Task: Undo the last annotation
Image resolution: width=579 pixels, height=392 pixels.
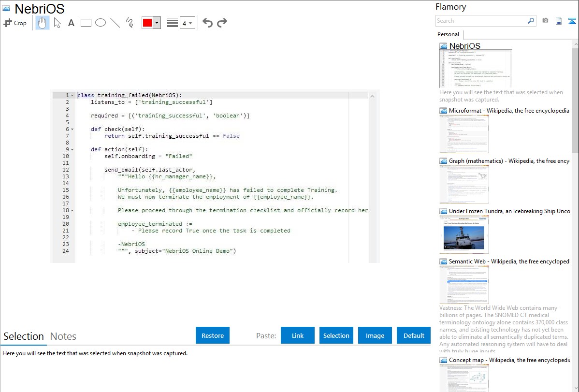Action: (207, 23)
